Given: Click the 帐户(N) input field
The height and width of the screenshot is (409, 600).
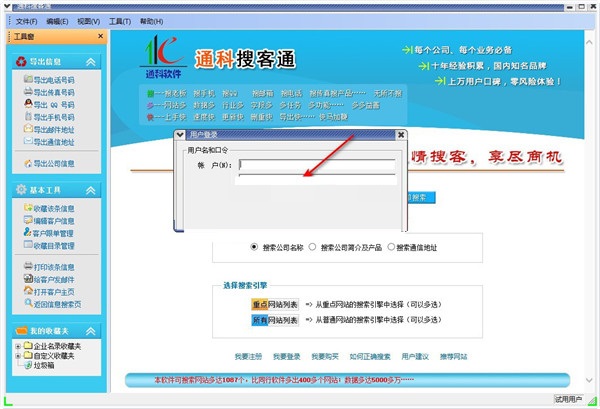Looking at the screenshot, I should coord(317,165).
